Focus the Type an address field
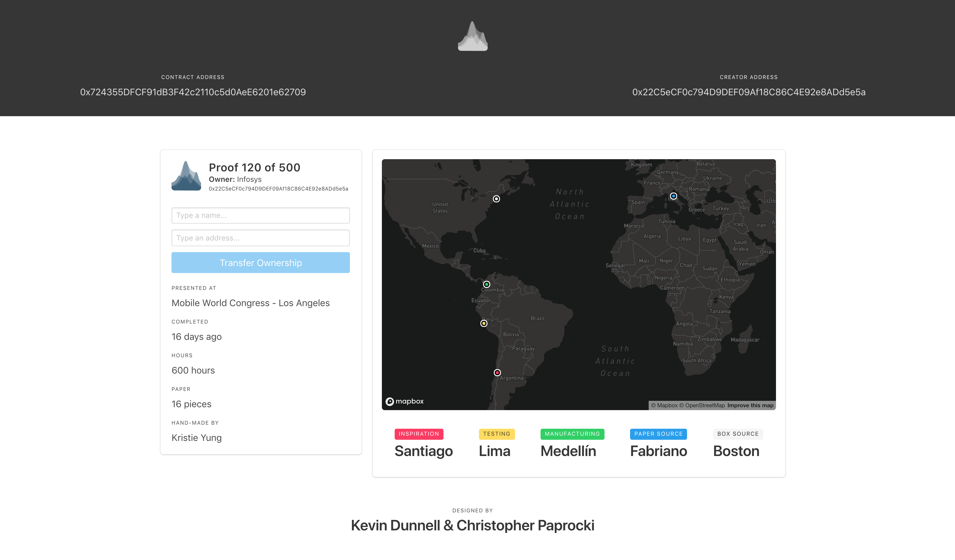The height and width of the screenshot is (560, 955). tap(260, 238)
